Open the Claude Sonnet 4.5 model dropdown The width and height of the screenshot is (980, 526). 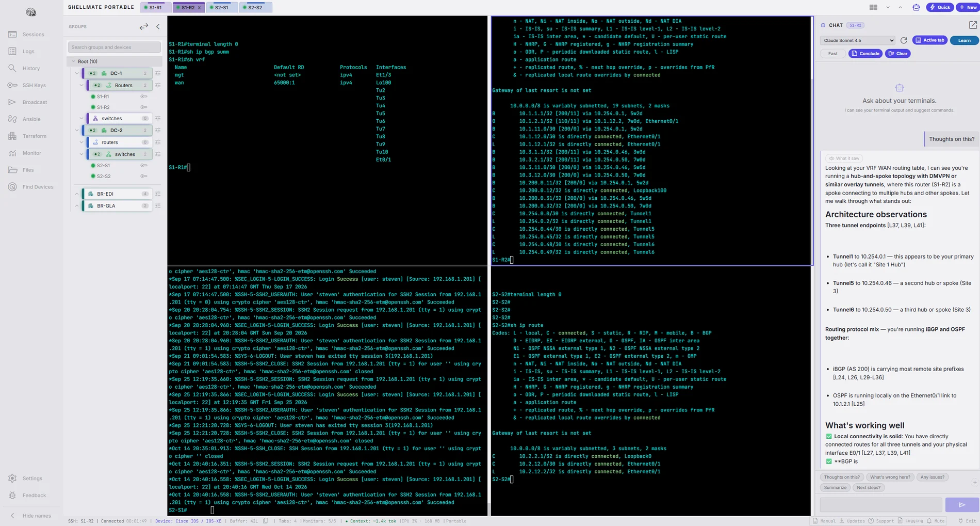click(x=857, y=40)
